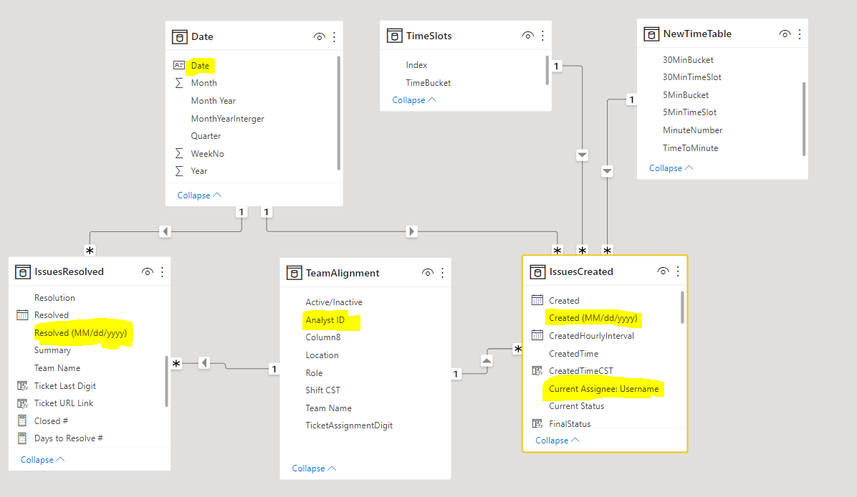Click the Date table scrollbar
857x497 pixels.
coord(339,113)
